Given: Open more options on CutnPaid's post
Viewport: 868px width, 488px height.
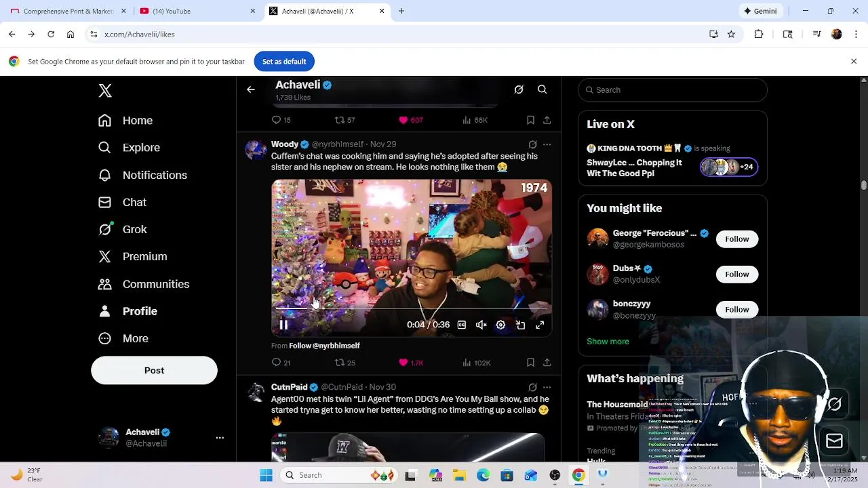Looking at the screenshot, I should point(547,387).
